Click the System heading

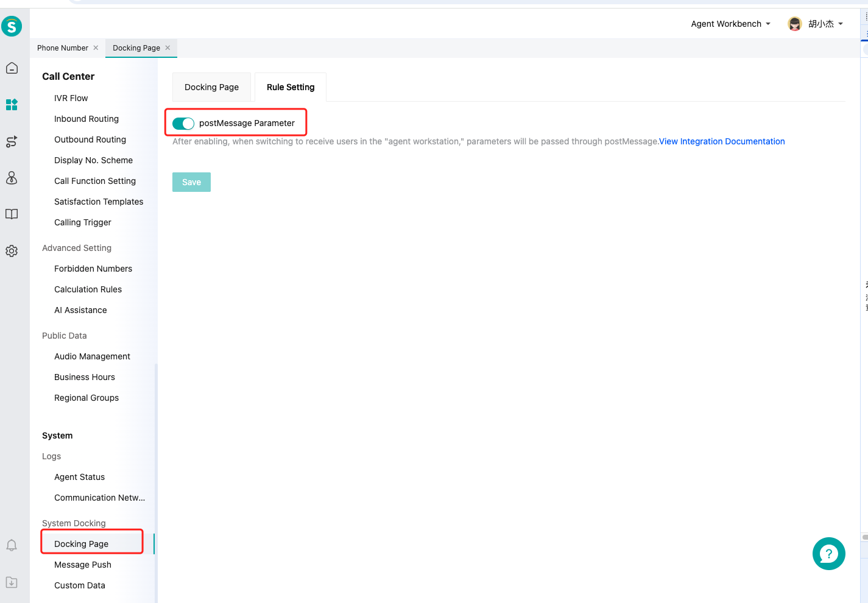coord(57,435)
